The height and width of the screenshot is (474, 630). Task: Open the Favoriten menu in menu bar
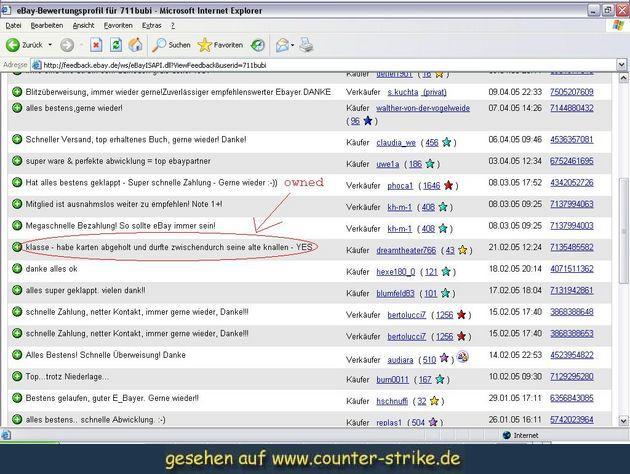[118, 26]
